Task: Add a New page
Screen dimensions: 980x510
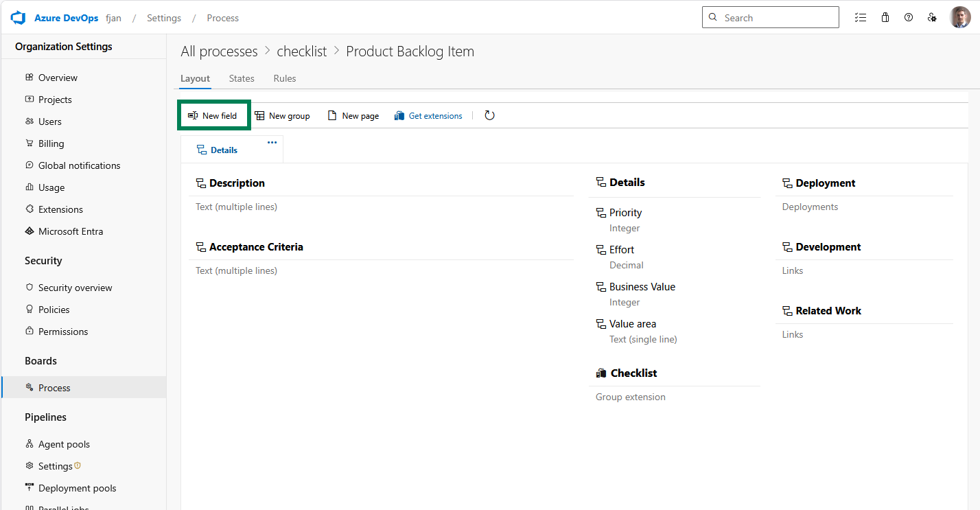Action: (x=353, y=115)
